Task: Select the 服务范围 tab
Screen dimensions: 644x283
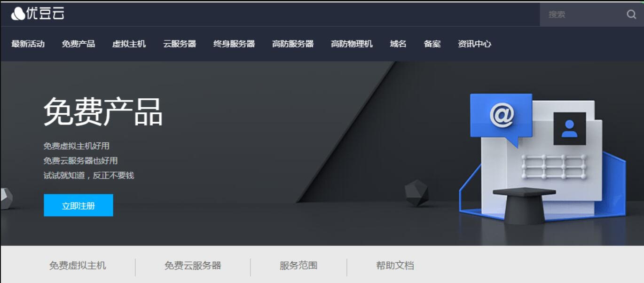Action: 298,266
